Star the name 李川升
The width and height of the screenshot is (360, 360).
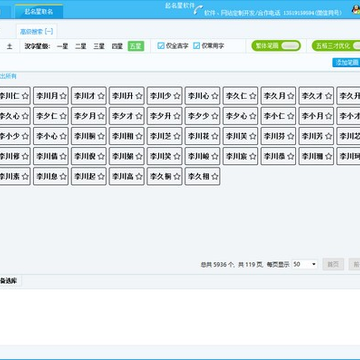click(139, 96)
